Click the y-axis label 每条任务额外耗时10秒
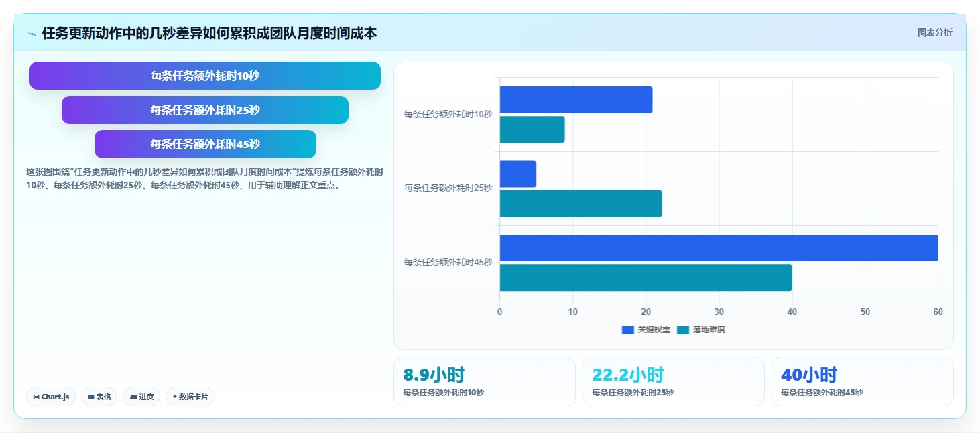 pos(448,114)
